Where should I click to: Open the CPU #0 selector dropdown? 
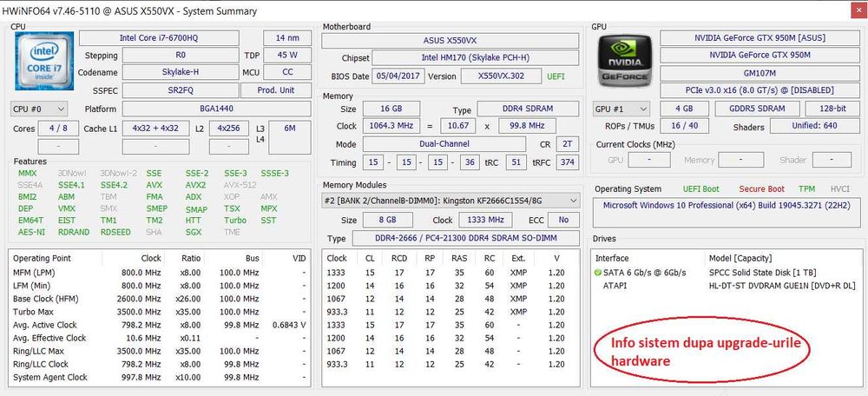39,109
